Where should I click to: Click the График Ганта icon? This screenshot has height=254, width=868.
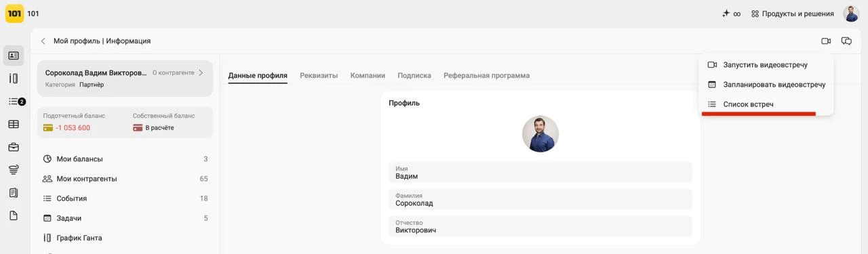[x=47, y=238]
